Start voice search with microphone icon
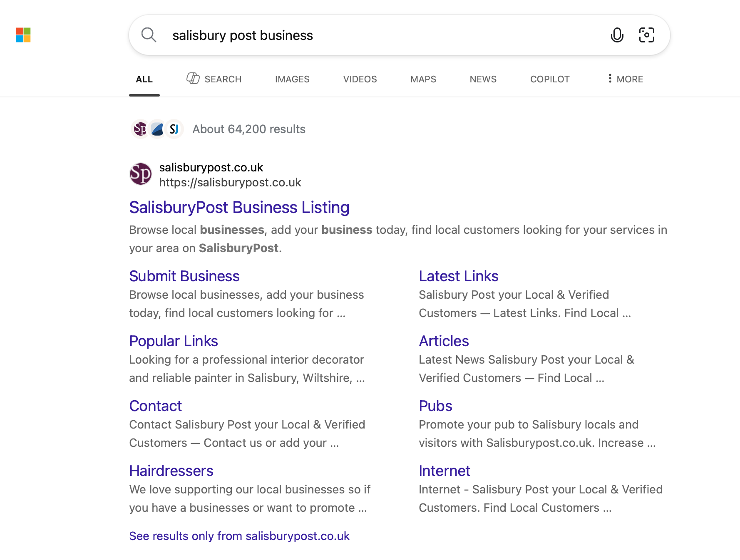 coord(617,35)
